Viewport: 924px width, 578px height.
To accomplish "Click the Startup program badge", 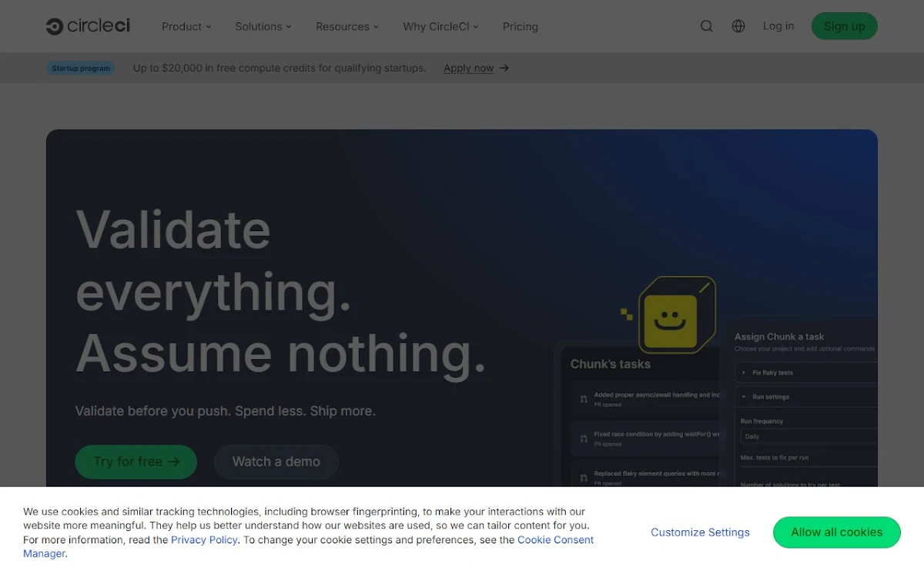I will (x=81, y=68).
